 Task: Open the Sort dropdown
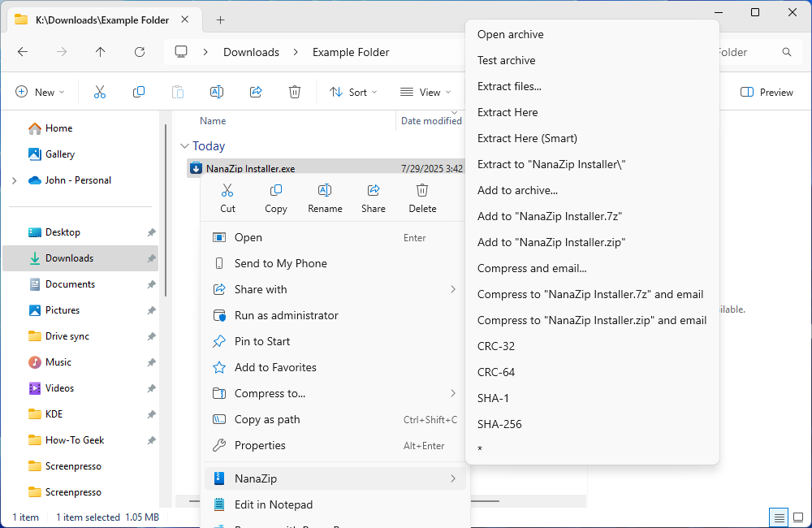[352, 92]
